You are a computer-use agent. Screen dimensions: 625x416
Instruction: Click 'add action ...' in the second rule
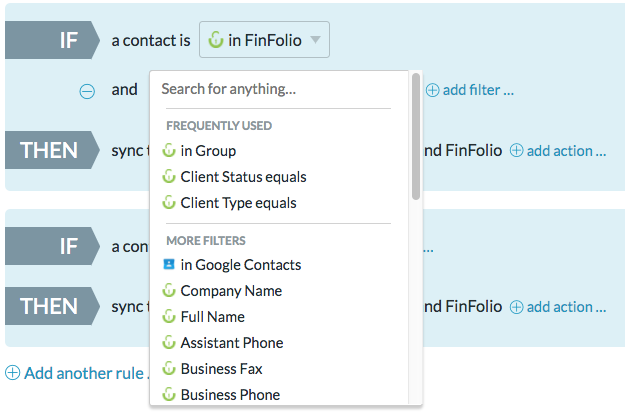click(x=566, y=307)
